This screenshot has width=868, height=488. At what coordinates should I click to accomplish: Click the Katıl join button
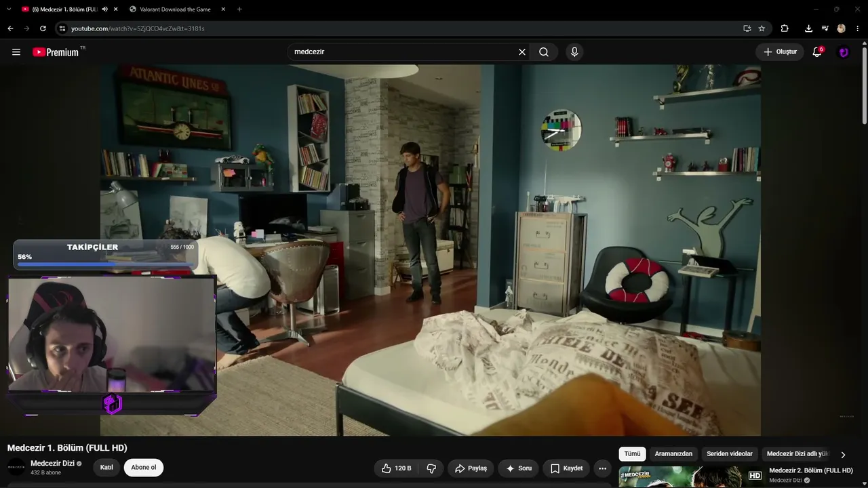click(x=106, y=468)
